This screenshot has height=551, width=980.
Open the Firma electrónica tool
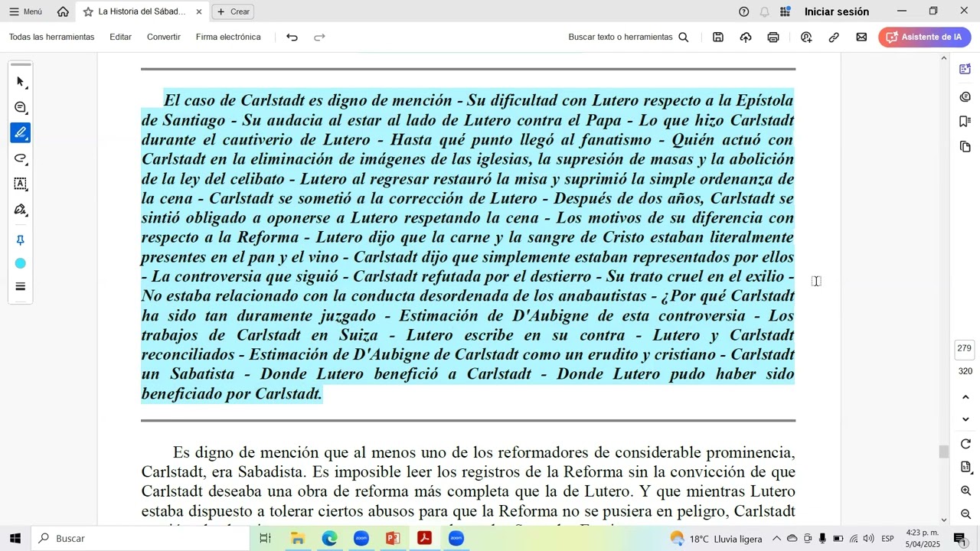[228, 37]
